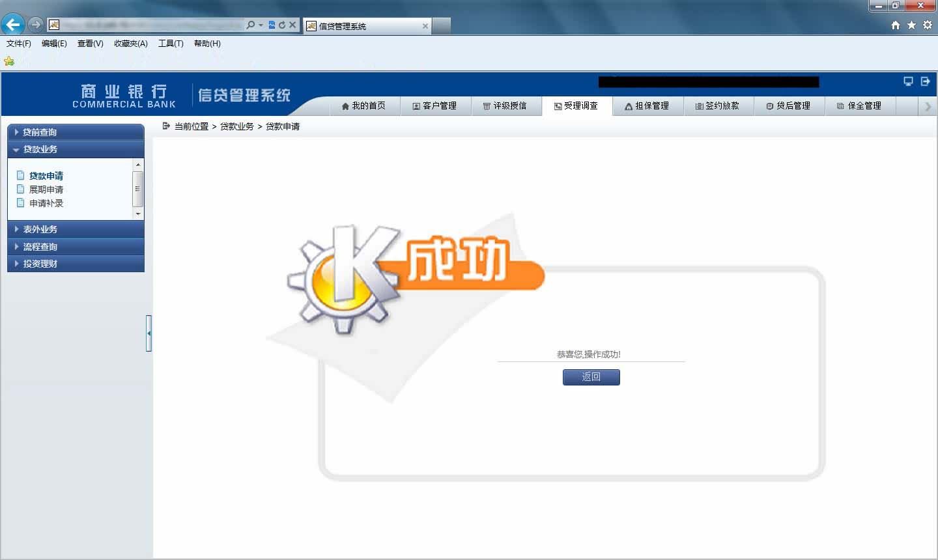Viewport: 938px width, 560px height.
Task: Click the sidebar list scroll-up arrow
Action: click(x=137, y=165)
